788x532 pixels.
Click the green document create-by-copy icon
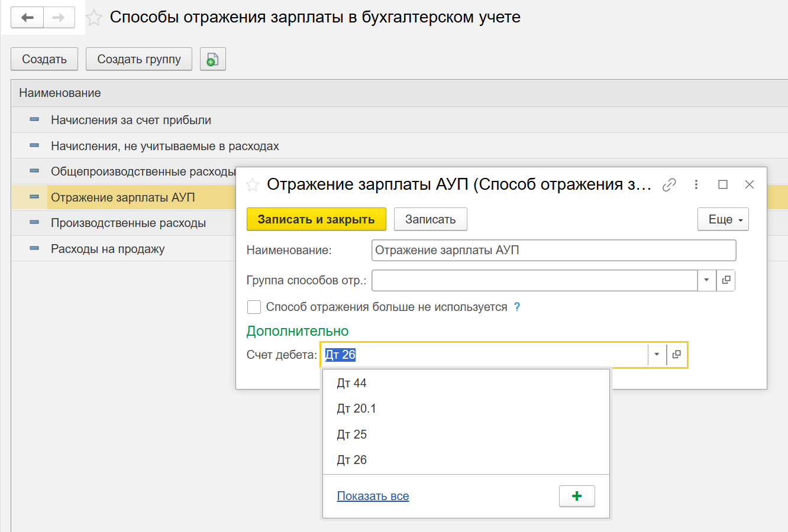(213, 59)
